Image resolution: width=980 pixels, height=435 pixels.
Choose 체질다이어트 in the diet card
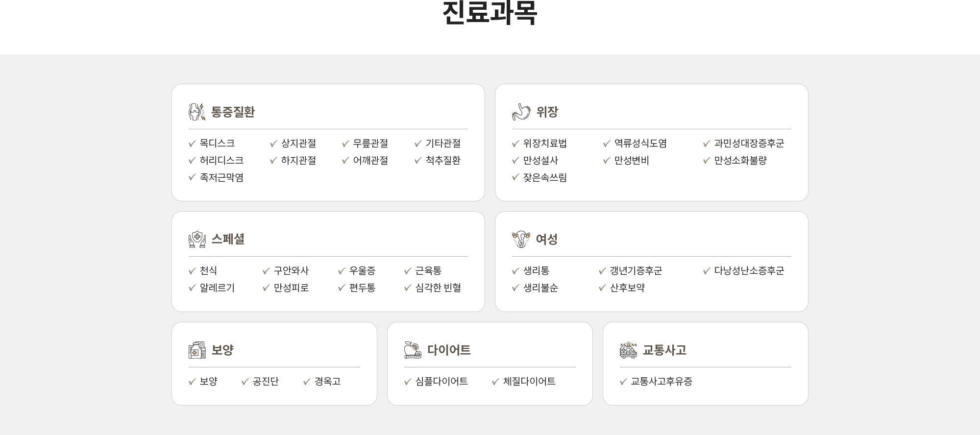click(529, 381)
